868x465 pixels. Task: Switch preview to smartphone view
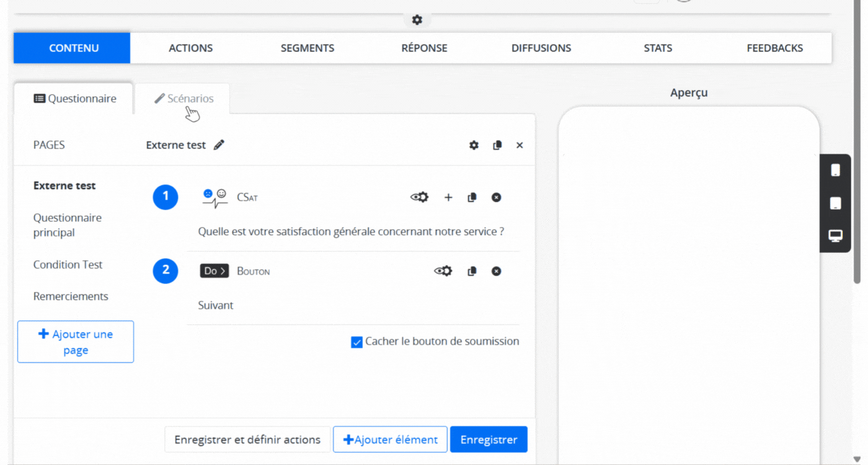(x=835, y=170)
